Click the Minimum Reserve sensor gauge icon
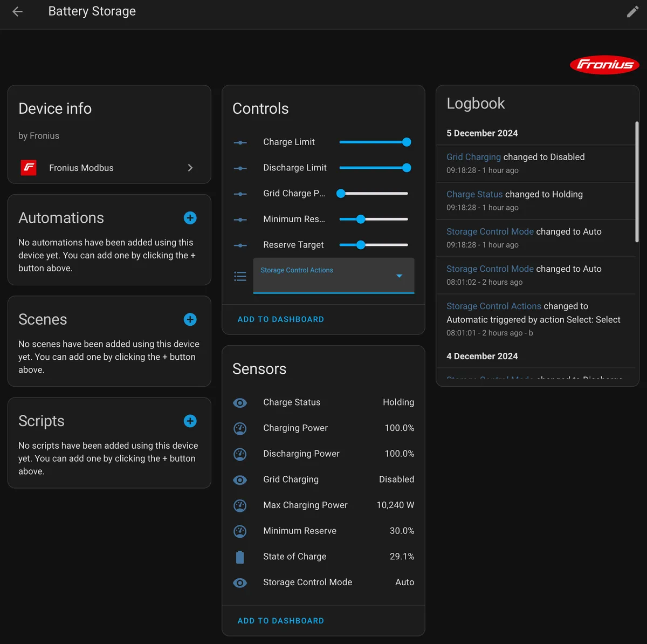 point(240,531)
